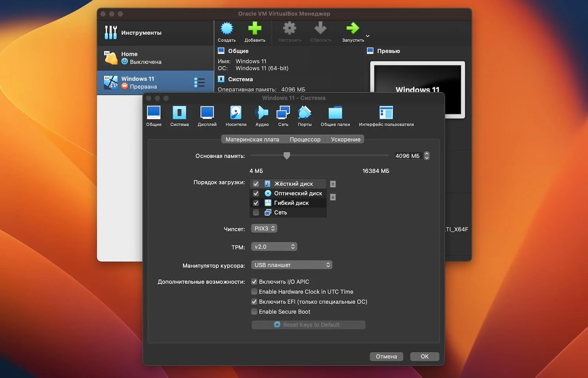Screen dimensions: 588x378
Task: Click the Основная память slider handle
Action: tap(287, 156)
